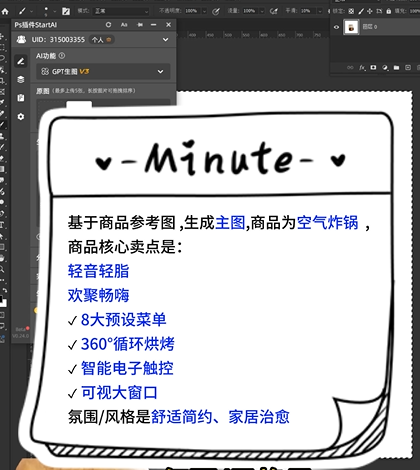Toggle pressure for opacity icon
Screen dimensions: 420x470
[x=216, y=12]
